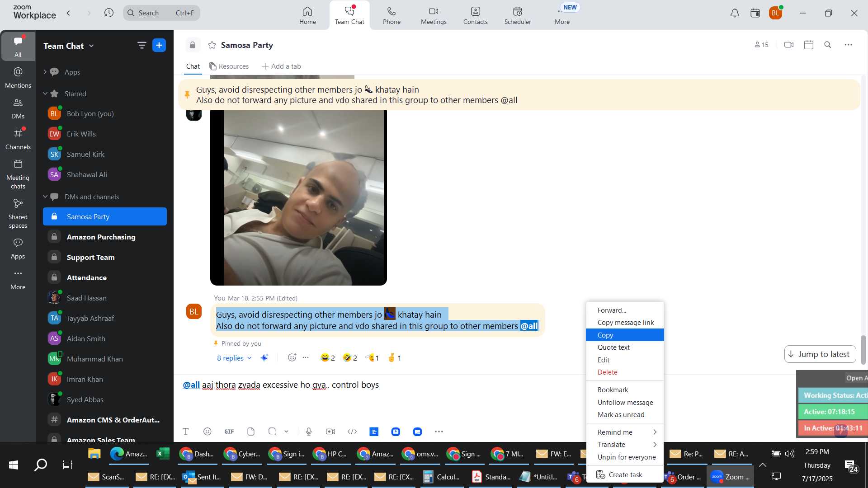Click the new chat plus button
868x488 pixels.
click(159, 45)
